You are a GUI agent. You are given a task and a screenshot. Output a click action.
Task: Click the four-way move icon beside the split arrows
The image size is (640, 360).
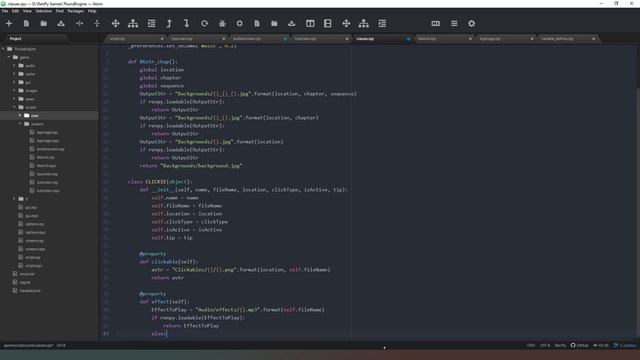116,24
